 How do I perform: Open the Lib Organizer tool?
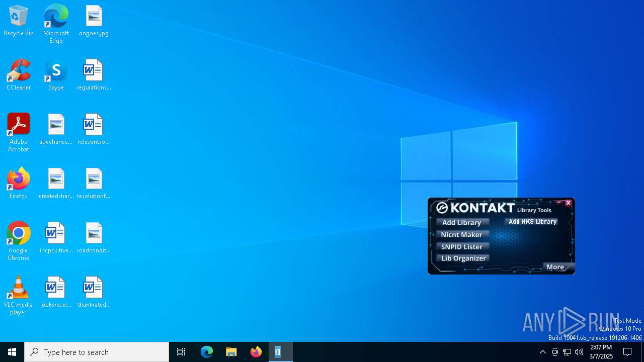point(463,258)
